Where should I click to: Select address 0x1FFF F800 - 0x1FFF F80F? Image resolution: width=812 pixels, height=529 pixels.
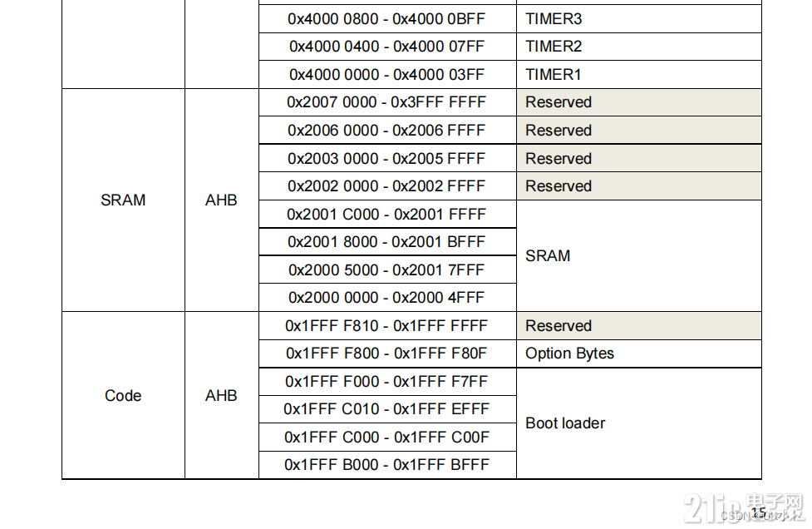[386, 353]
